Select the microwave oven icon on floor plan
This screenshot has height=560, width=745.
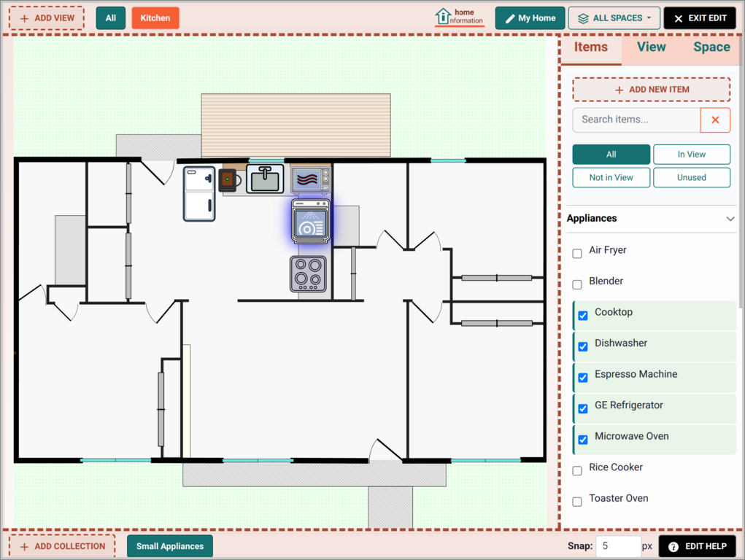[310, 179]
